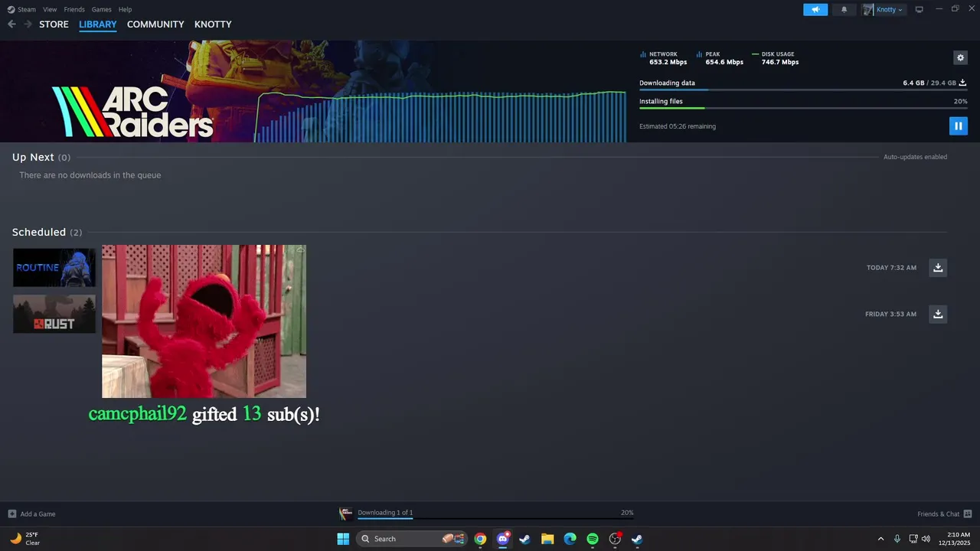Open the View menu
Screen dimensions: 980x551
[50, 9]
